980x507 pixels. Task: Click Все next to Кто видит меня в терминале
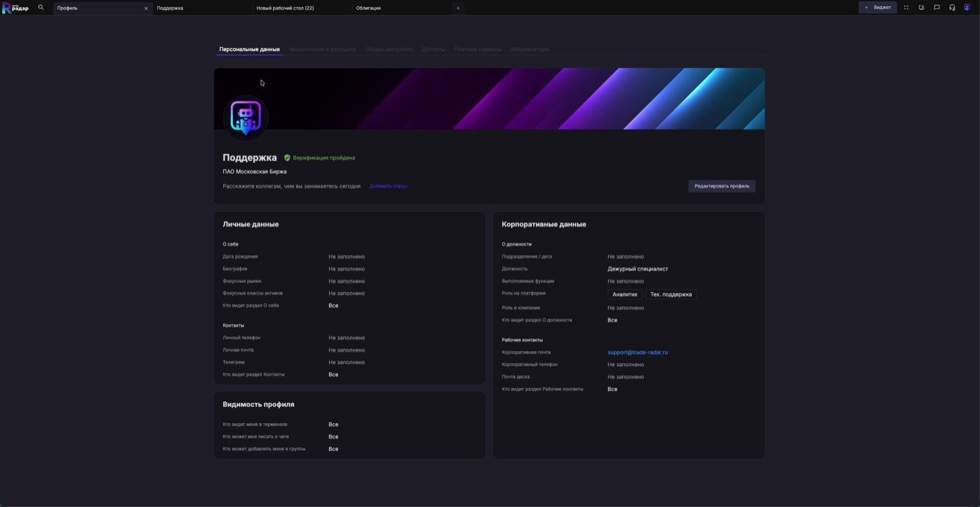pyautogui.click(x=333, y=424)
